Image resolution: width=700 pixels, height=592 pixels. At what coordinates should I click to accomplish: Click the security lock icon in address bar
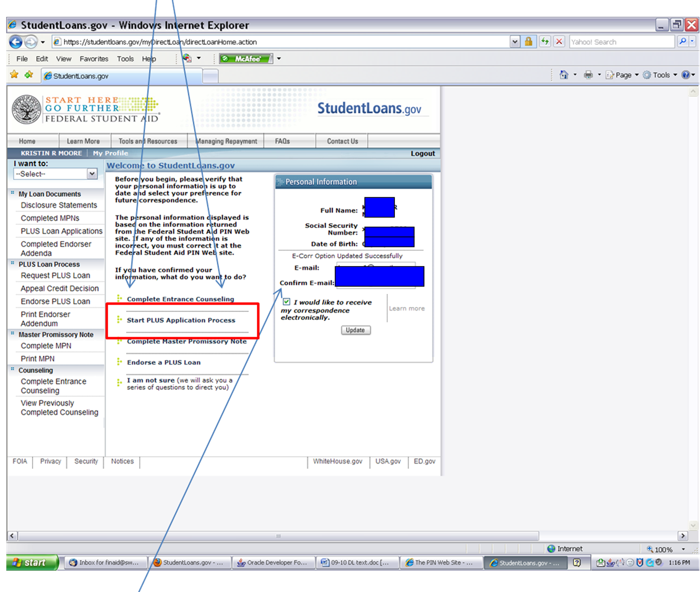tap(529, 42)
